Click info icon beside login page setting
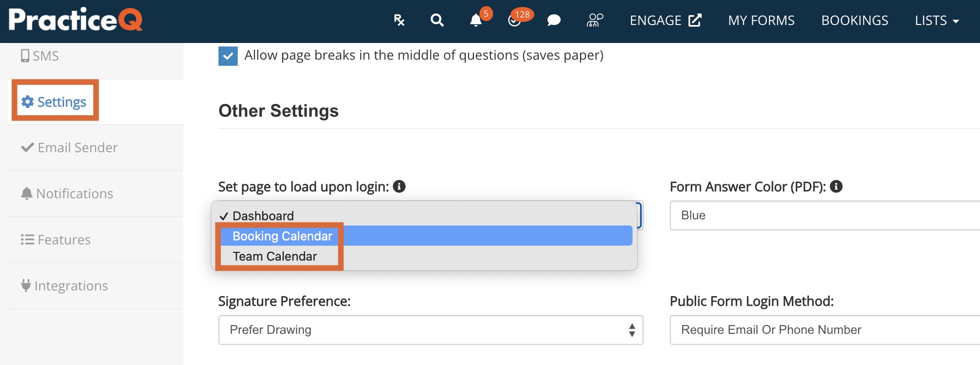The height and width of the screenshot is (365, 980). [399, 186]
